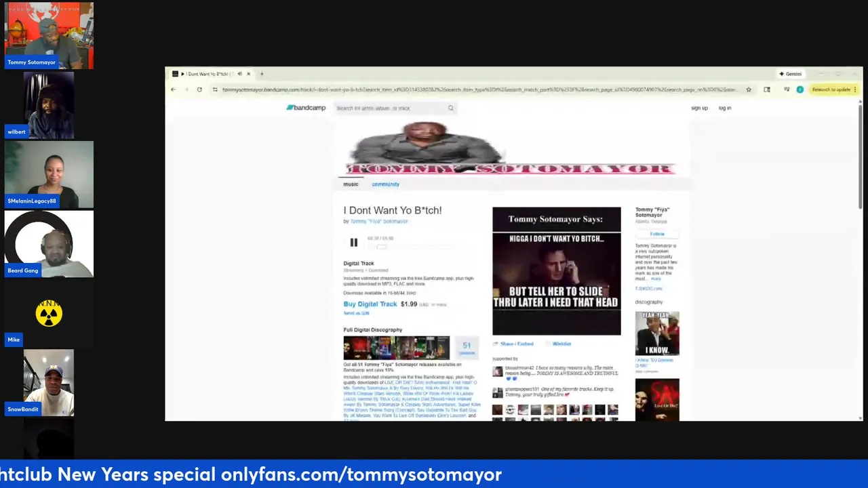This screenshot has height=488, width=868.
Task: Bookmark this page with the star
Action: [x=749, y=89]
